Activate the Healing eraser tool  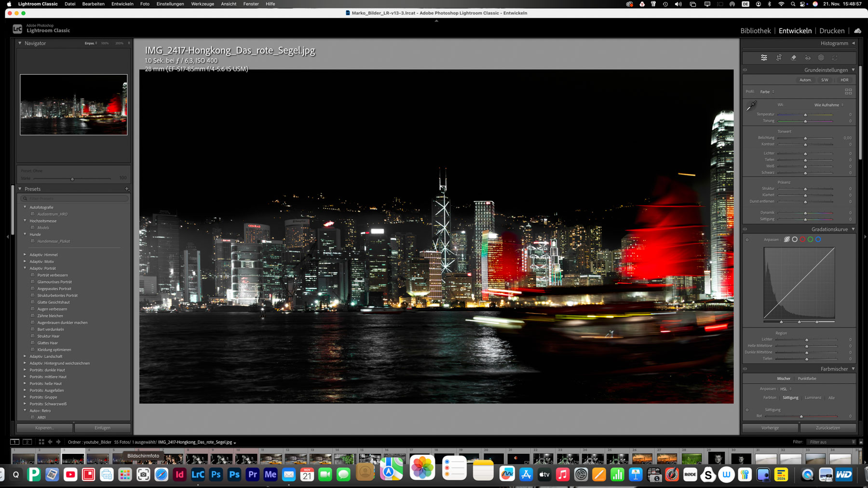pos(793,58)
